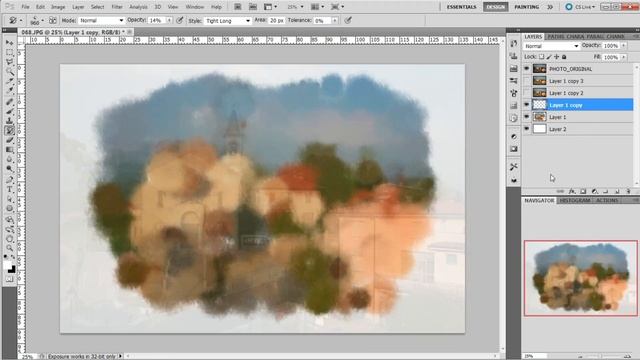Select the Rectangular Marquee tool

10,53
